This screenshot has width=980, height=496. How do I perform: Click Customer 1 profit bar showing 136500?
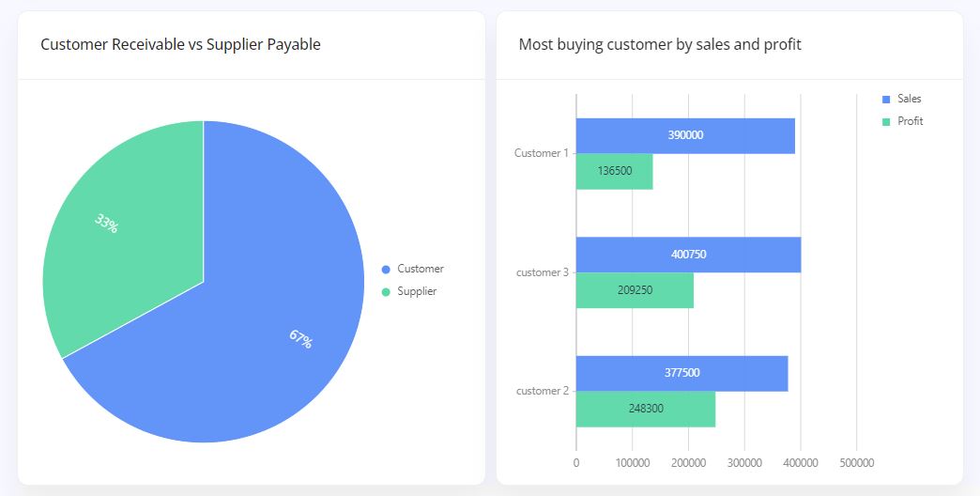tap(614, 171)
